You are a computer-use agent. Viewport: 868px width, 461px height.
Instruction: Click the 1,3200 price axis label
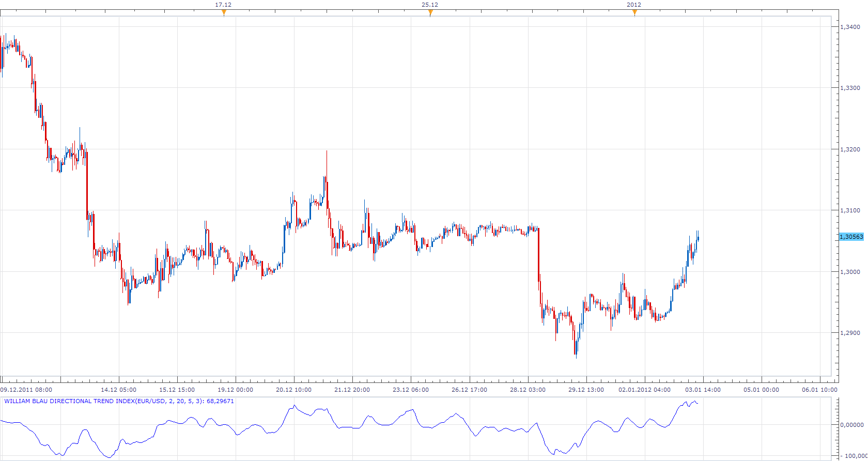[x=850, y=149]
